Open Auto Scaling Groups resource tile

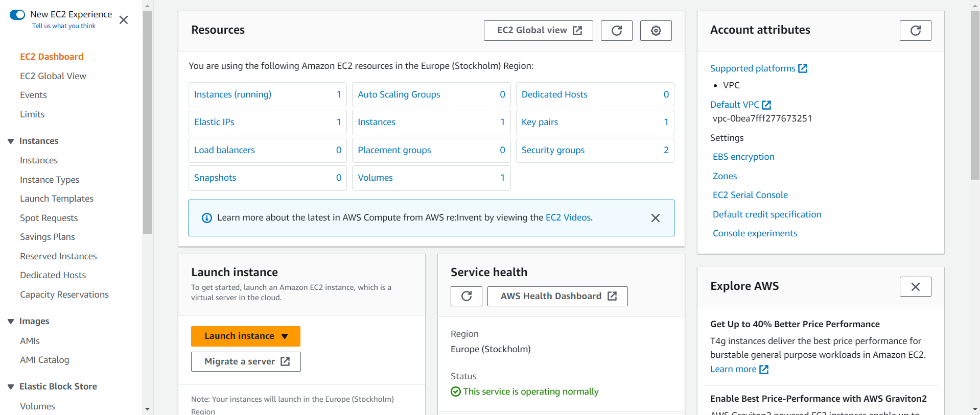(431, 95)
